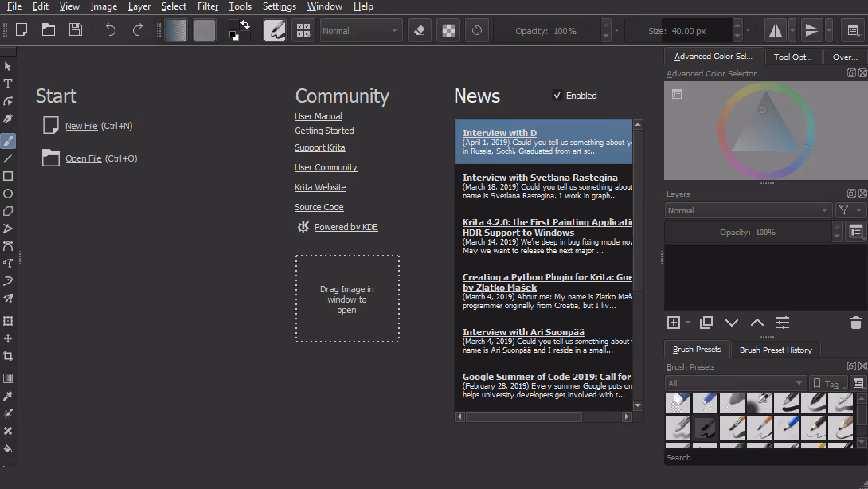Screen dimensions: 868x489
Task: Click the horizontal mirror tool icon
Action: click(x=776, y=31)
